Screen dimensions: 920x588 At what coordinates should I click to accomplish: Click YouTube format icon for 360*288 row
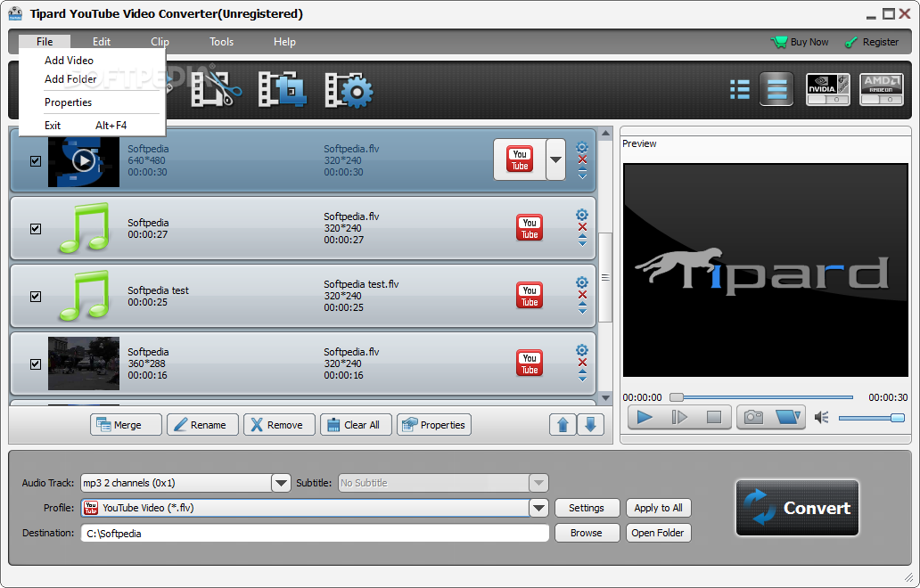click(x=530, y=363)
